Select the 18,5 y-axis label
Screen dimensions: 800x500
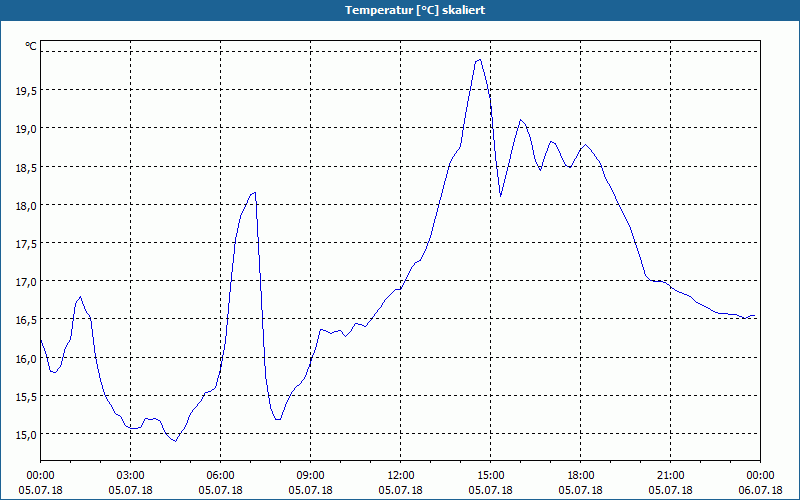click(26, 168)
